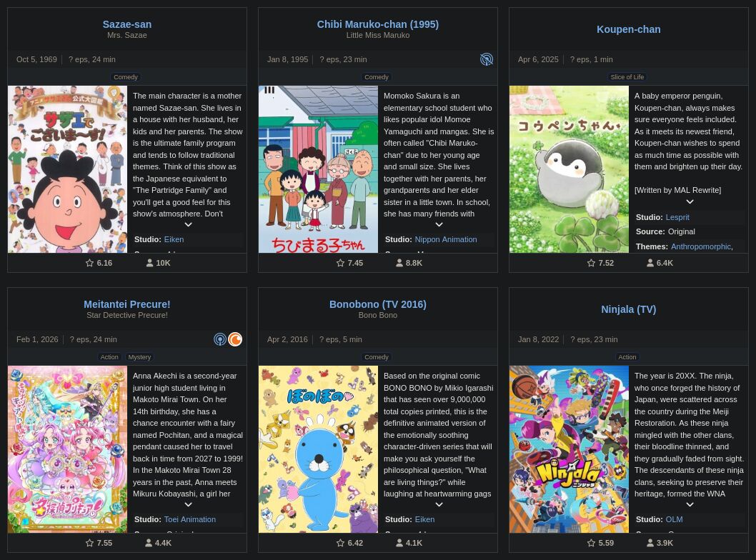Image resolution: width=756 pixels, height=560 pixels.
Task: Click the star score icon under Sazae-san
Action: [x=90, y=263]
